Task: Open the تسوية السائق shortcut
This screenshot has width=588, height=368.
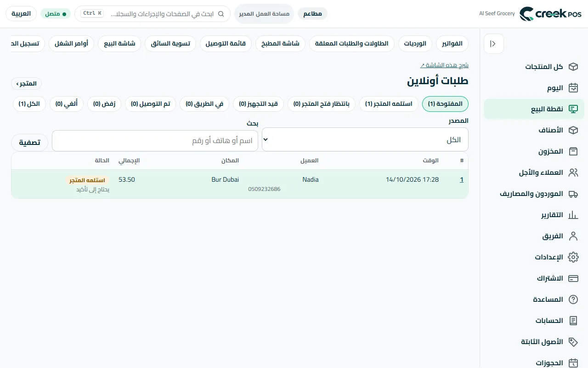Action: [x=170, y=44]
